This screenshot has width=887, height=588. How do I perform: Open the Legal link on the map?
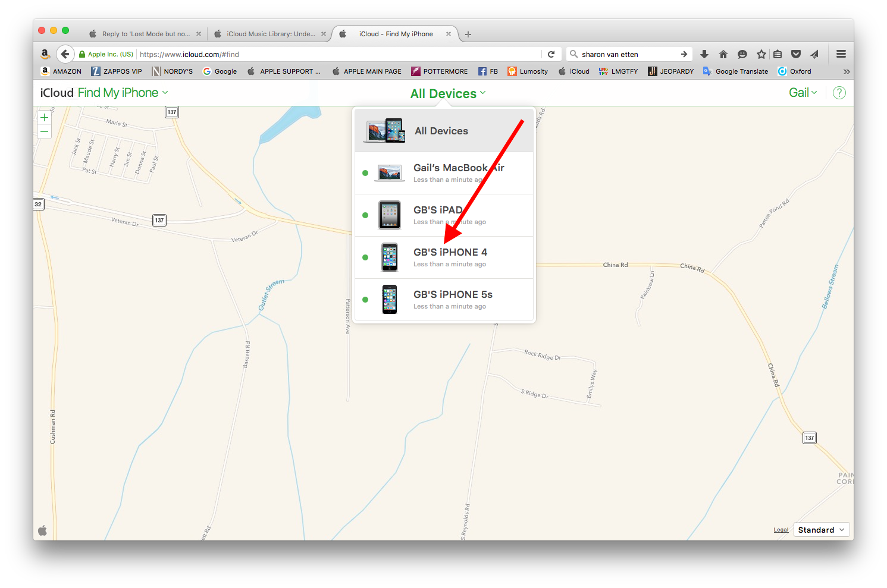[781, 530]
